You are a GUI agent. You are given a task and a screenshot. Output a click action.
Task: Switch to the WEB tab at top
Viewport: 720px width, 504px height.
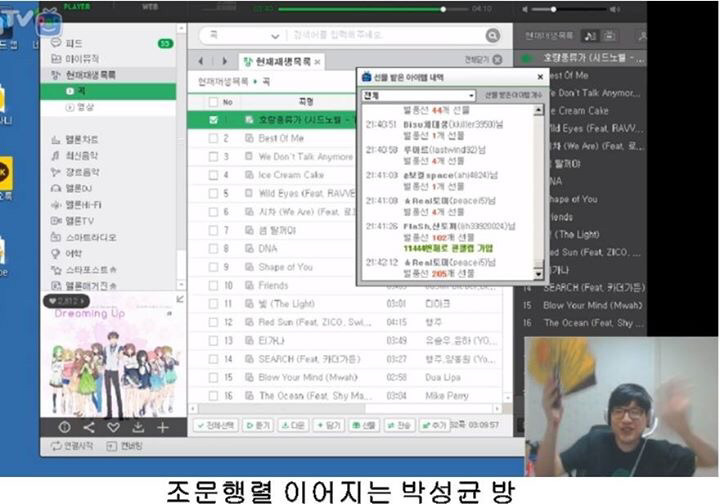click(150, 7)
